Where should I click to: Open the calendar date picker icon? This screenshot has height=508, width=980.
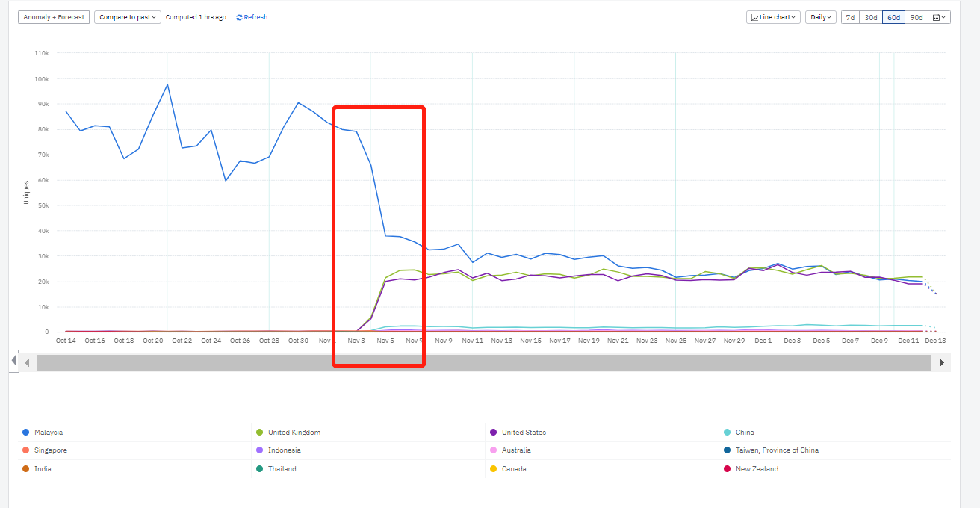tap(939, 17)
